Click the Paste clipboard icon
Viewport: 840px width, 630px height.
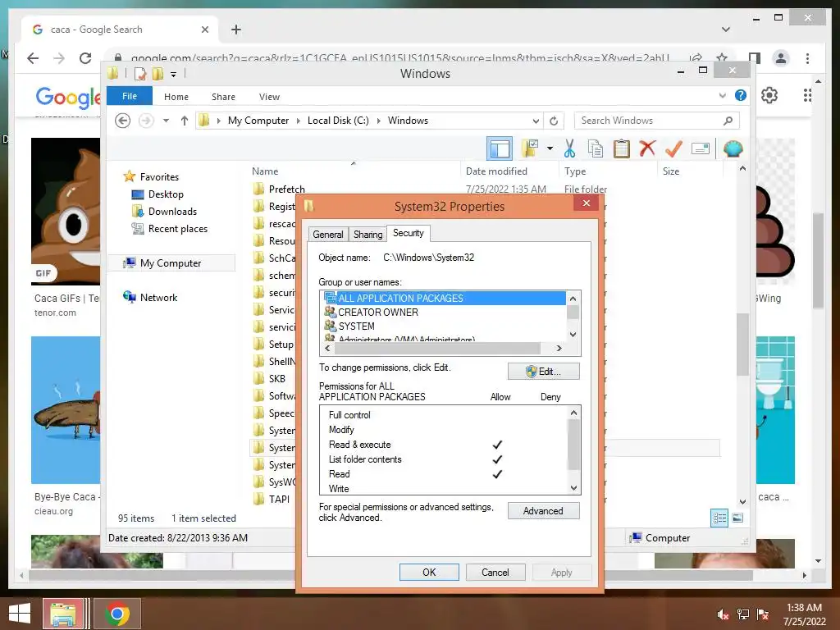pyautogui.click(x=622, y=148)
